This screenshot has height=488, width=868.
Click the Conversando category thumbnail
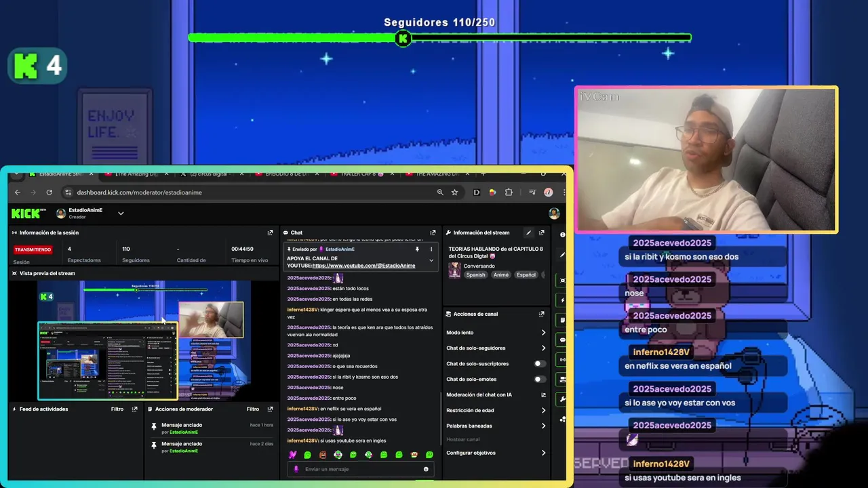[x=454, y=270]
